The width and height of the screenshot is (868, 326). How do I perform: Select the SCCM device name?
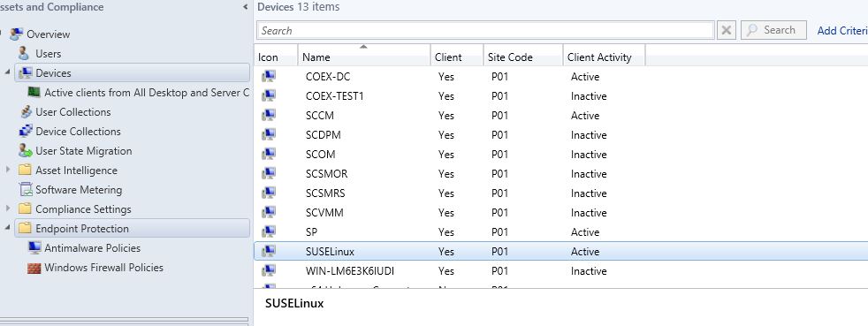tap(319, 115)
